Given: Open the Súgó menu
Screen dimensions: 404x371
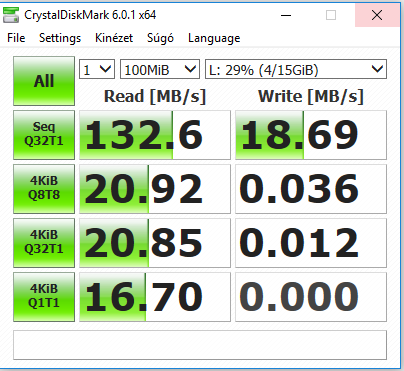Looking at the screenshot, I should click(x=160, y=38).
